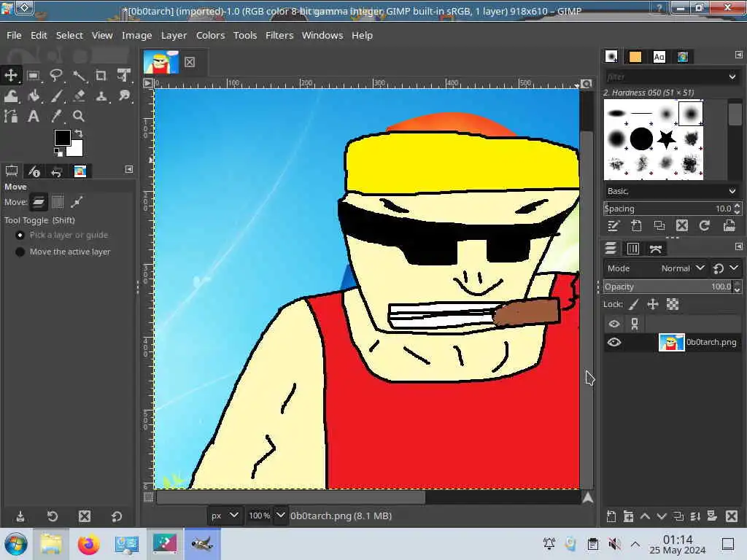
Task: Switch to the Channels tab in layers dock
Action: 633,249
